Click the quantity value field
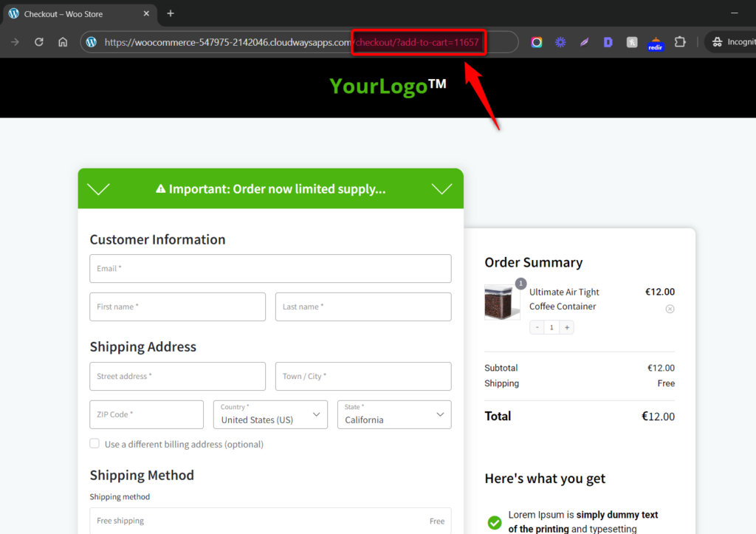The width and height of the screenshot is (756, 534). tap(551, 327)
